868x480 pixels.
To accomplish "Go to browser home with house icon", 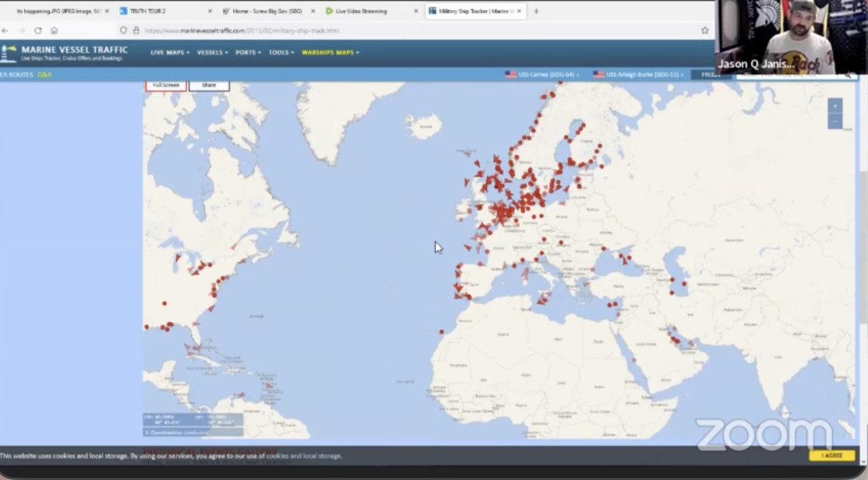I will click(x=54, y=31).
